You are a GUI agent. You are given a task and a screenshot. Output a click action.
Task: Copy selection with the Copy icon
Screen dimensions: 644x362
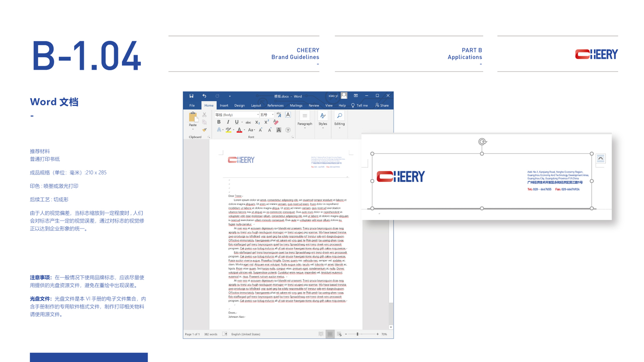(x=204, y=122)
